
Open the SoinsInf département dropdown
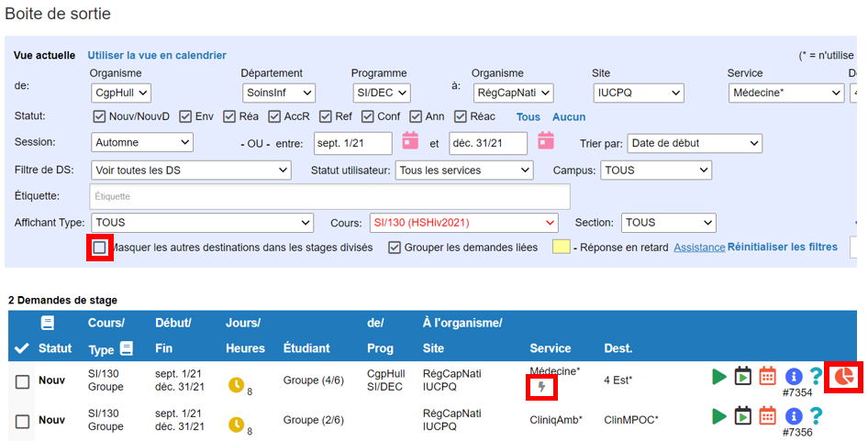coord(278,93)
